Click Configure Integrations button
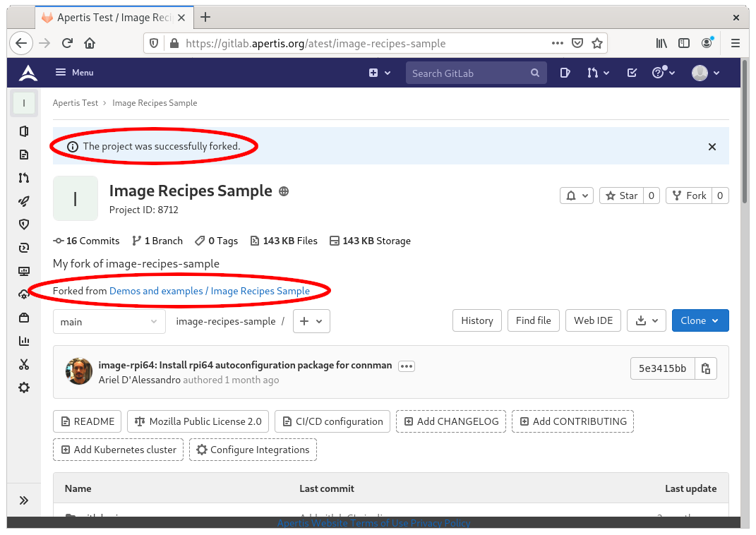 click(x=253, y=450)
